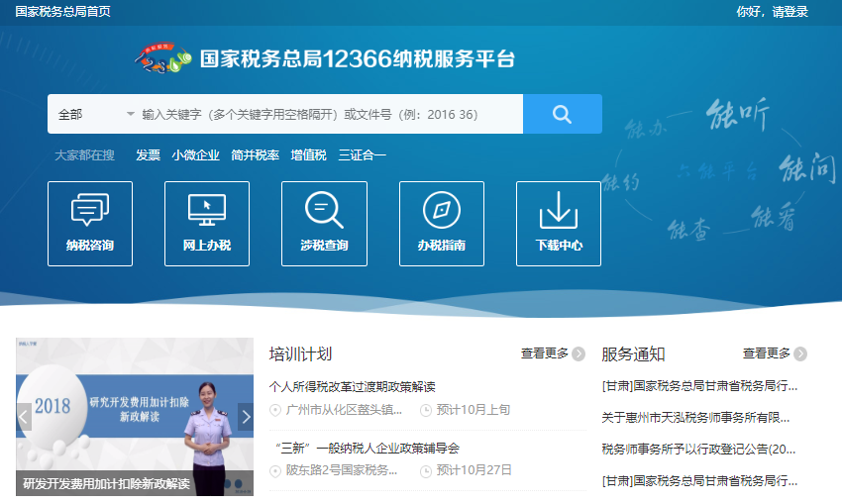Open 下载中心 download center tile
This screenshot has width=842, height=504.
[x=559, y=223]
